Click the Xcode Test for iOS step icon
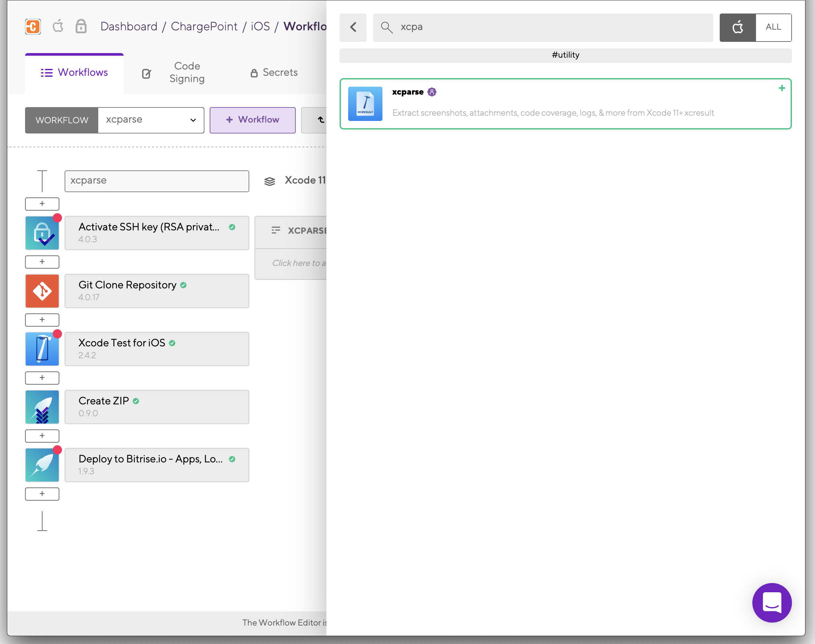Image resolution: width=815 pixels, height=644 pixels. (x=42, y=349)
